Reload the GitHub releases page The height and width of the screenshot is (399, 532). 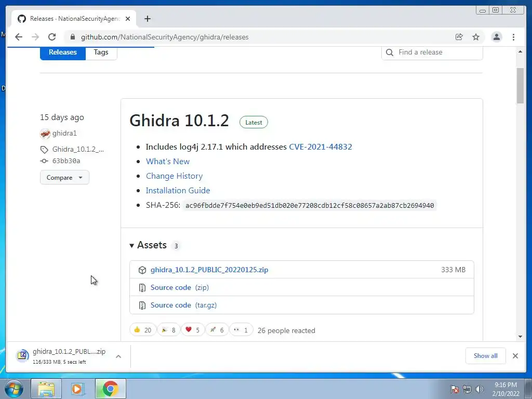52,37
